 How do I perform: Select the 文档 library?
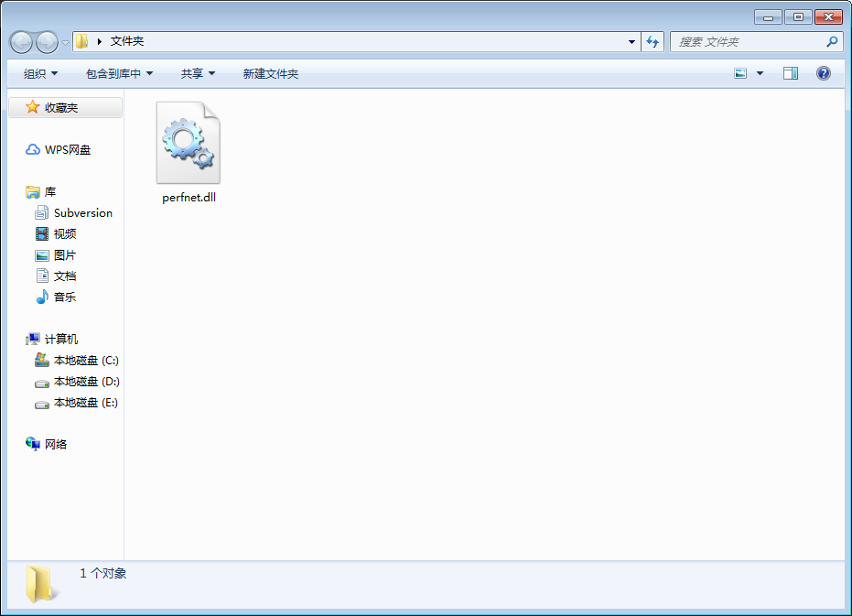click(70, 276)
